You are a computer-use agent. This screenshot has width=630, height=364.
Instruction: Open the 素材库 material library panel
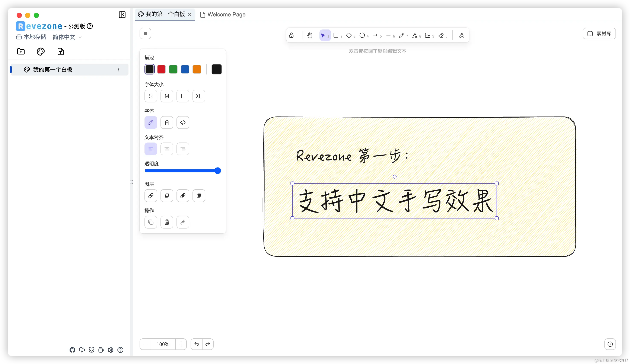click(x=599, y=33)
